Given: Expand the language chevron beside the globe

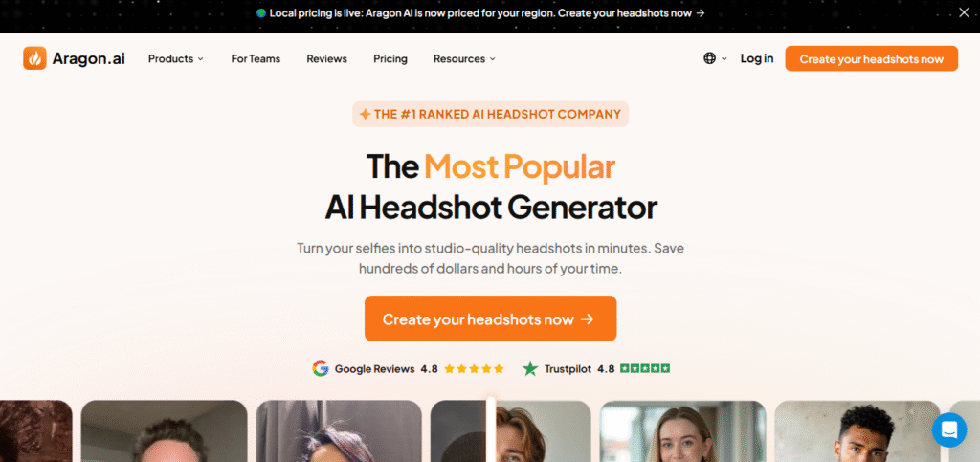Looking at the screenshot, I should click(x=724, y=58).
